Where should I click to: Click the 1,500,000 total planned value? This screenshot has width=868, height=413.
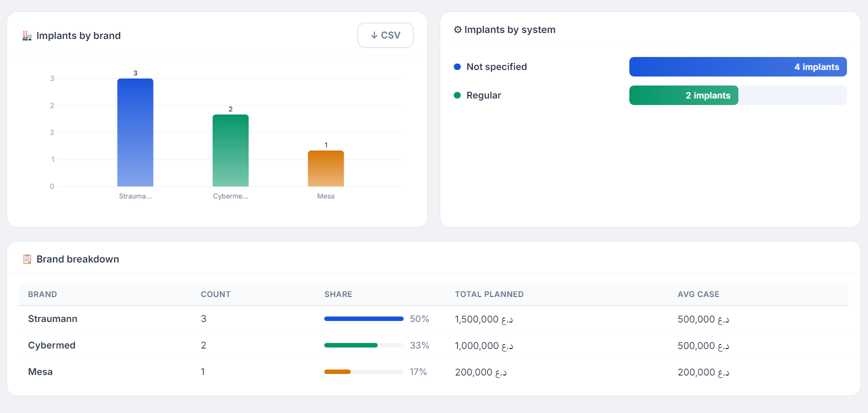pyautogui.click(x=484, y=319)
